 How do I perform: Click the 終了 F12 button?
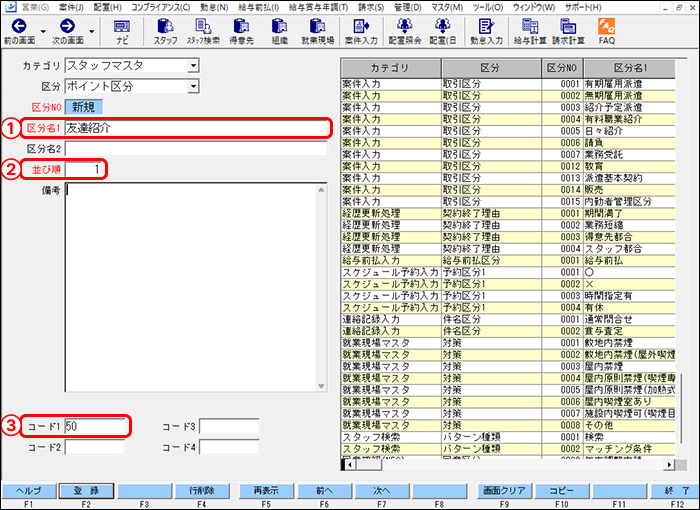pyautogui.click(x=677, y=491)
